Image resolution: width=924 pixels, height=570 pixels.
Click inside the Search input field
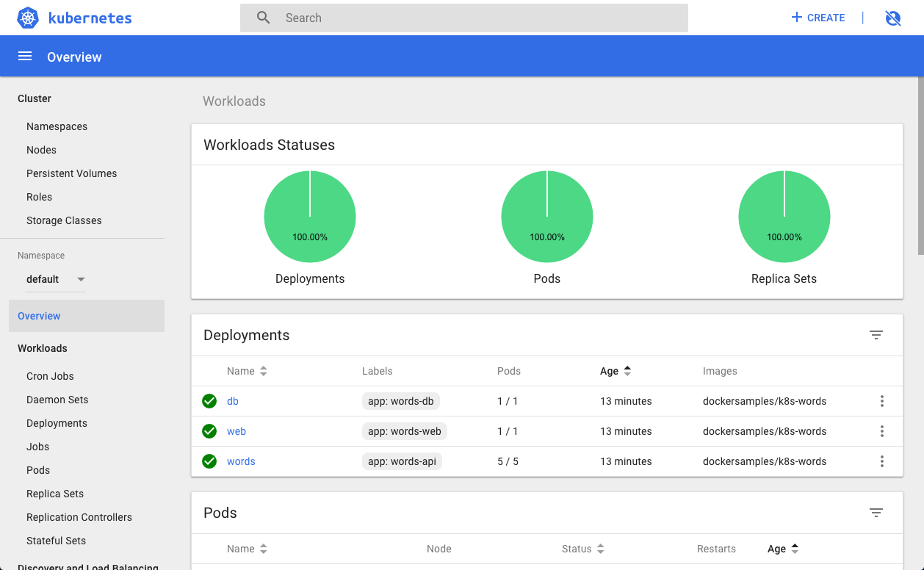[441, 17]
